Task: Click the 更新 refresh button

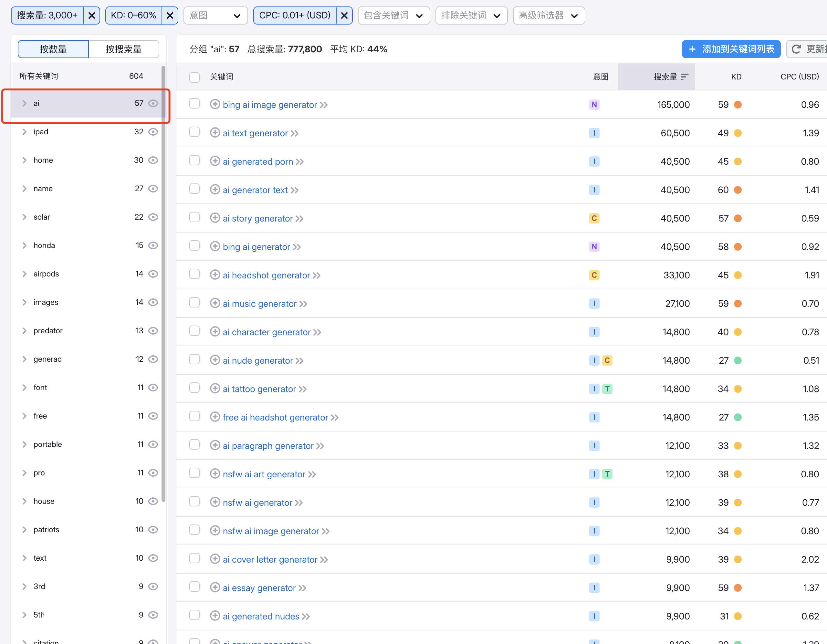Action: [807, 49]
